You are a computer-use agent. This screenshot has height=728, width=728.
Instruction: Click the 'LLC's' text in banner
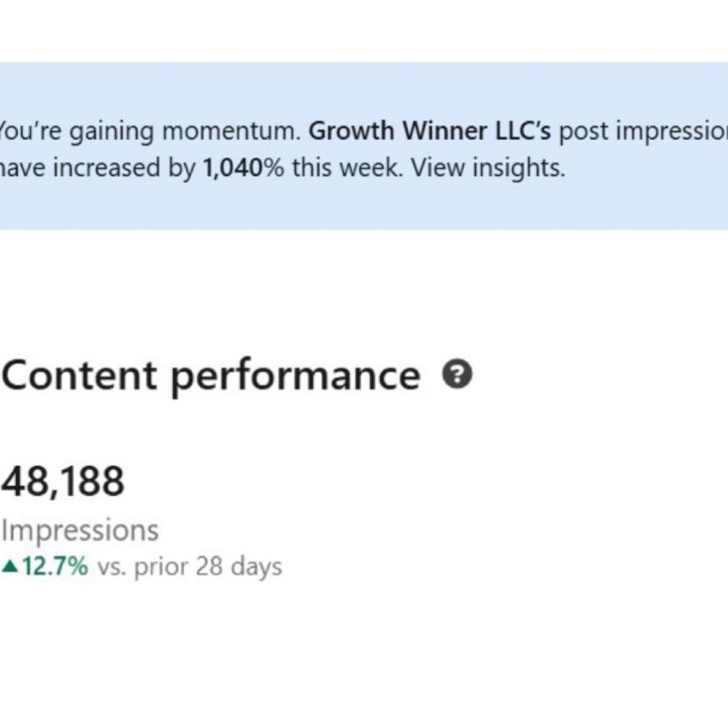pyautogui.click(x=521, y=131)
